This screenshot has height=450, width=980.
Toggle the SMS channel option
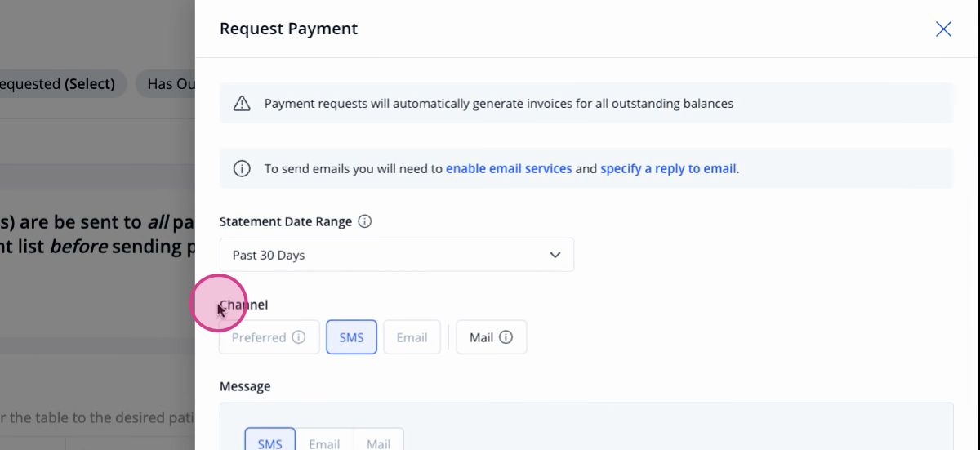351,337
